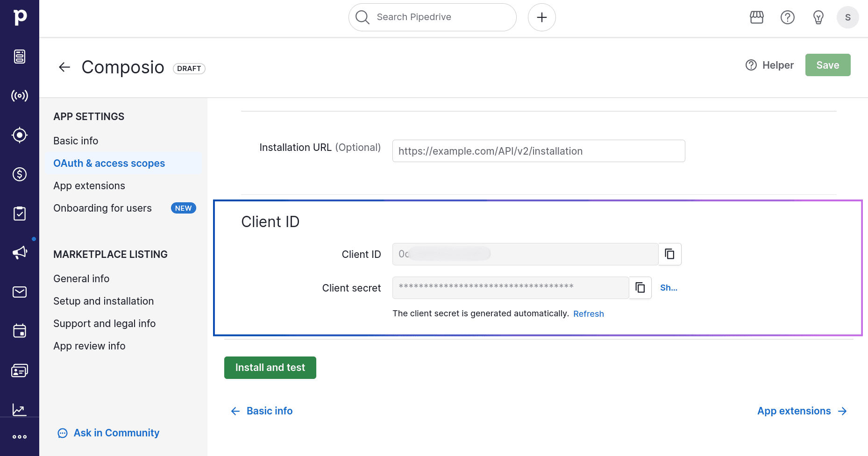Screen dimensions: 868x456
Task: Open the Insights chart sidebar icon
Action: point(20,410)
